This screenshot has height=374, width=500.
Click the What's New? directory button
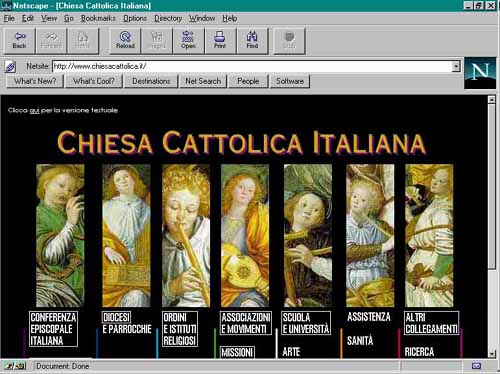click(35, 81)
